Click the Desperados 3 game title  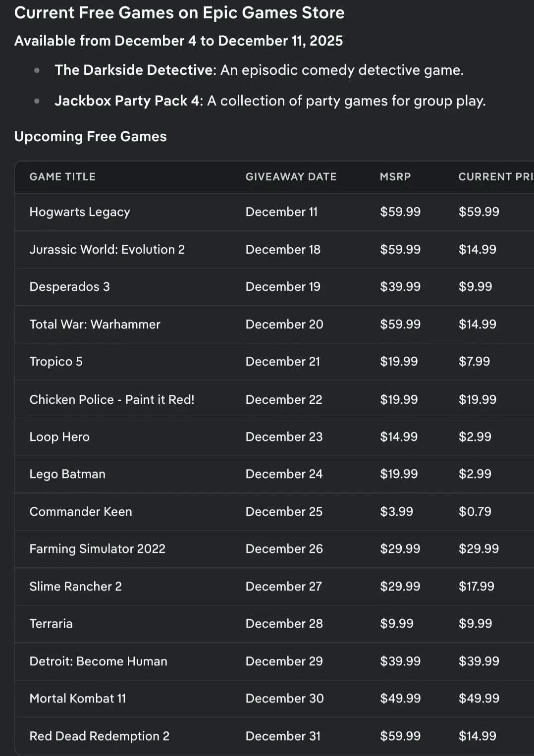[x=69, y=287]
